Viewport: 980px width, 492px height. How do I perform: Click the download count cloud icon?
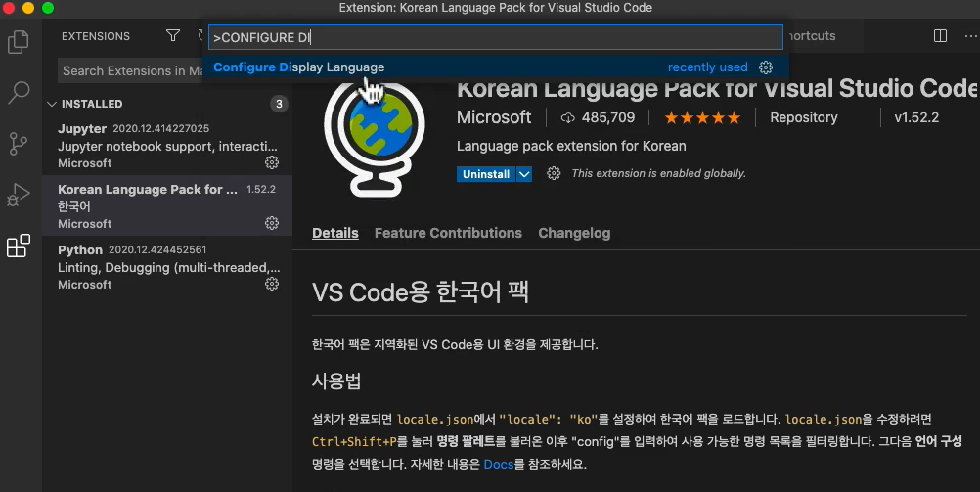tap(567, 117)
